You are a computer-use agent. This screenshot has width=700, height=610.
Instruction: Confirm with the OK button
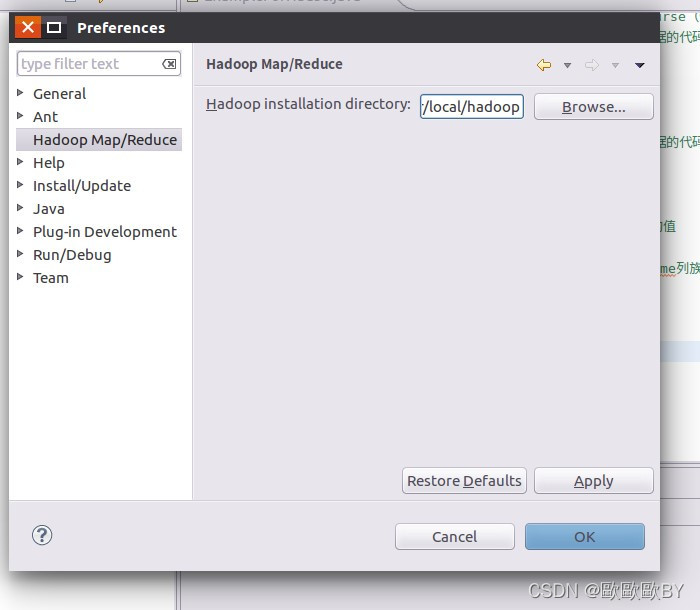tap(585, 536)
